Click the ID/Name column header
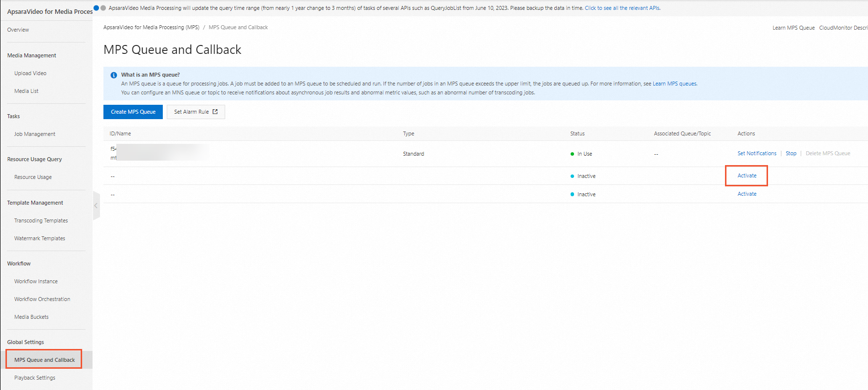The height and width of the screenshot is (390, 868). pos(120,133)
